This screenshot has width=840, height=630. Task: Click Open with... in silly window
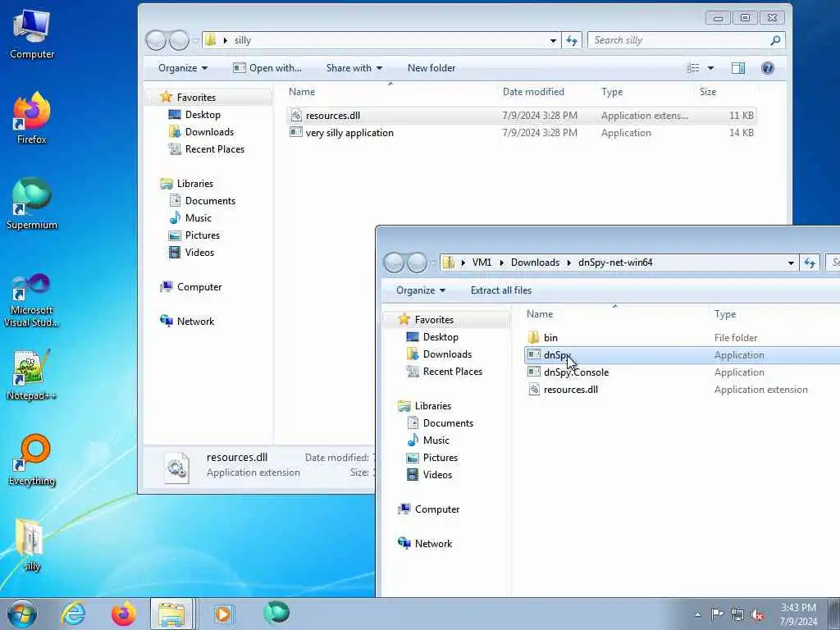coord(267,68)
